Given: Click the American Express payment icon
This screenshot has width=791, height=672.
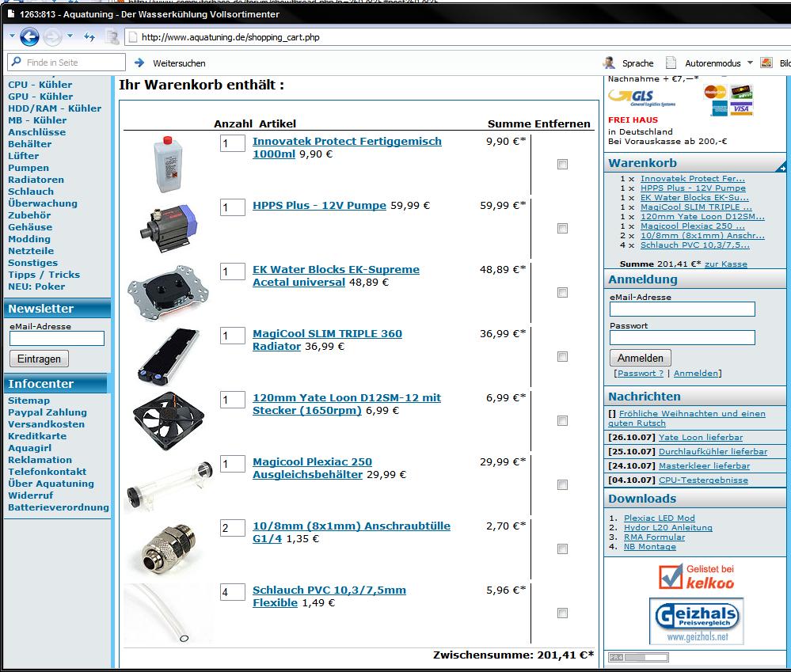Looking at the screenshot, I should (x=720, y=108).
